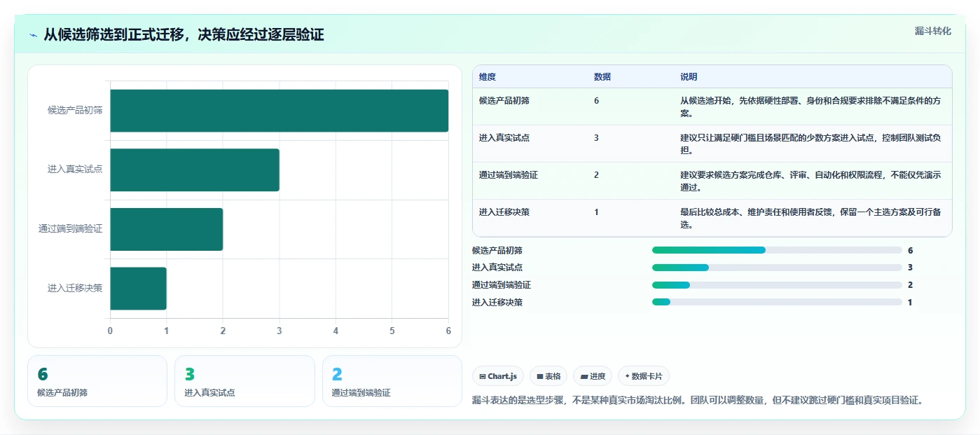Click the 漏斗转化 tag label

point(933,31)
